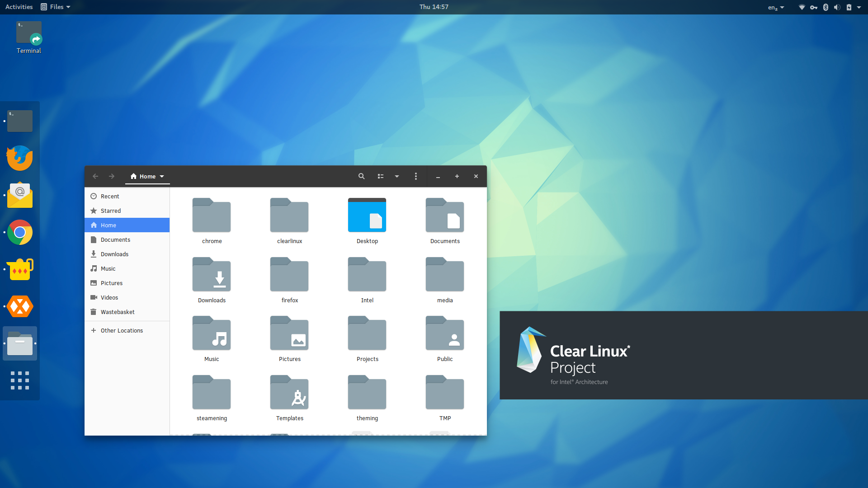Select Downloads in the sidebar
The height and width of the screenshot is (488, 868).
pyautogui.click(x=127, y=254)
